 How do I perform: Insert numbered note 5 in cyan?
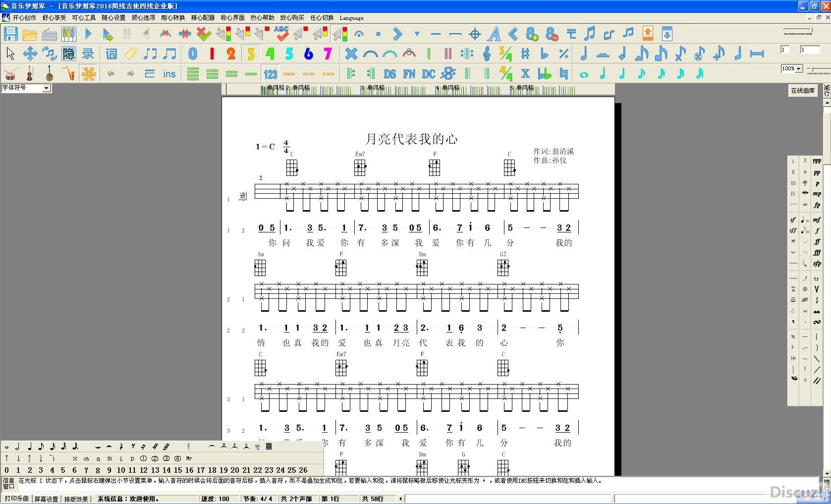coord(289,54)
